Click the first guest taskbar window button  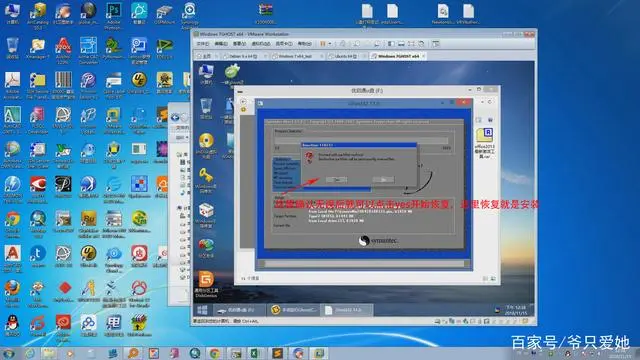point(240,310)
